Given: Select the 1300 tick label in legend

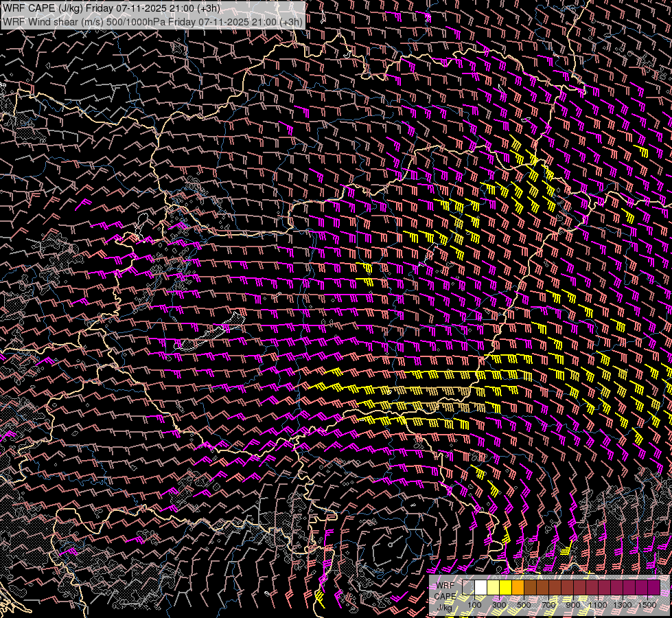Looking at the screenshot, I should tap(623, 605).
